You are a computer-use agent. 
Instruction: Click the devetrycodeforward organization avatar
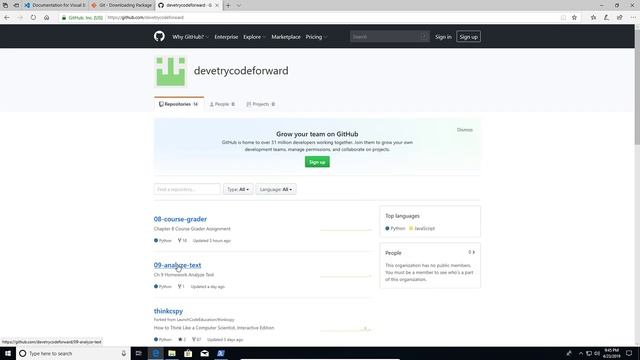(171, 71)
